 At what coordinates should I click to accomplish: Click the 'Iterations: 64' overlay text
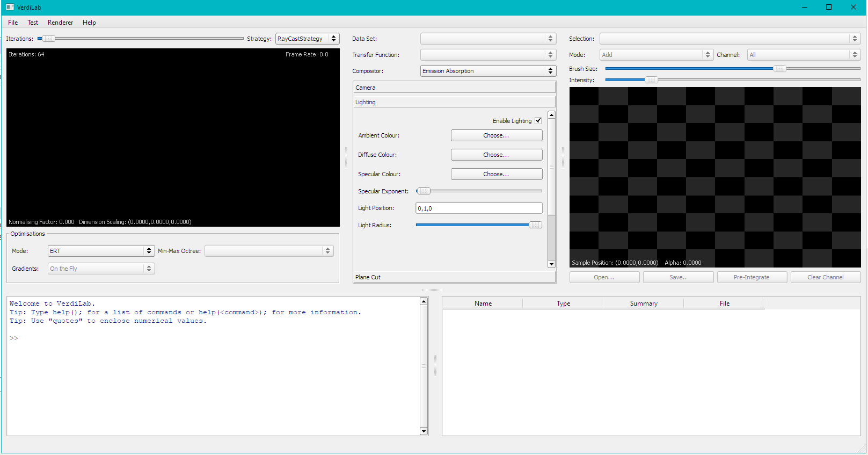[x=26, y=54]
